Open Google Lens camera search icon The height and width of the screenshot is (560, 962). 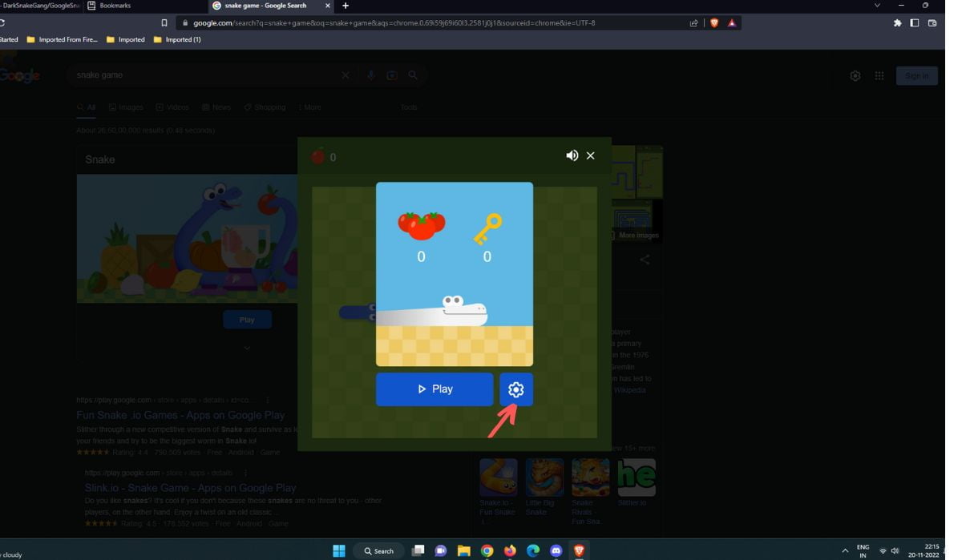click(392, 75)
